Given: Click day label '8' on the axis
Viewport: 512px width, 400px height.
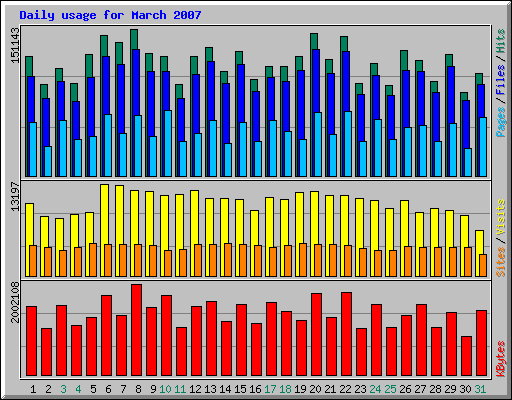Looking at the screenshot, I should point(138,389).
